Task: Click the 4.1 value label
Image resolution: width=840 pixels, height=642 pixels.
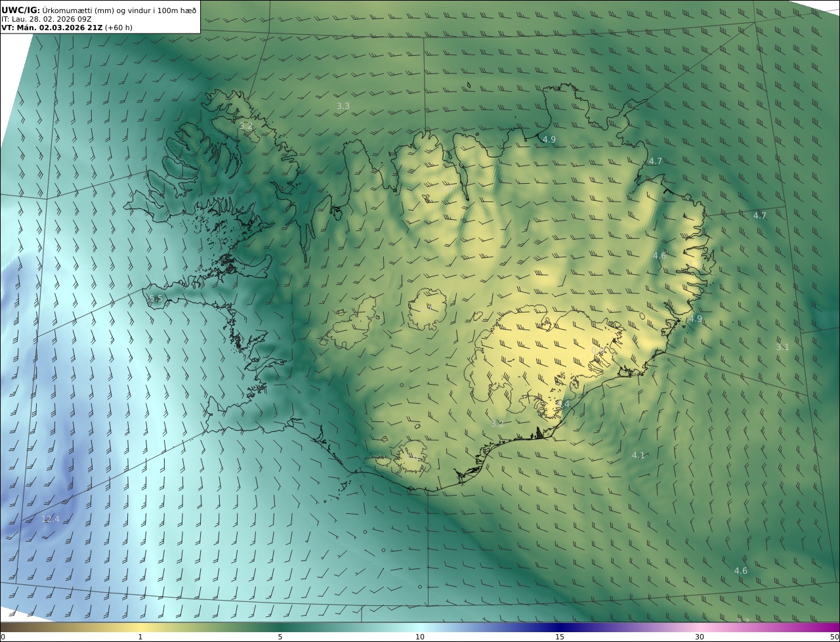Action: click(639, 456)
